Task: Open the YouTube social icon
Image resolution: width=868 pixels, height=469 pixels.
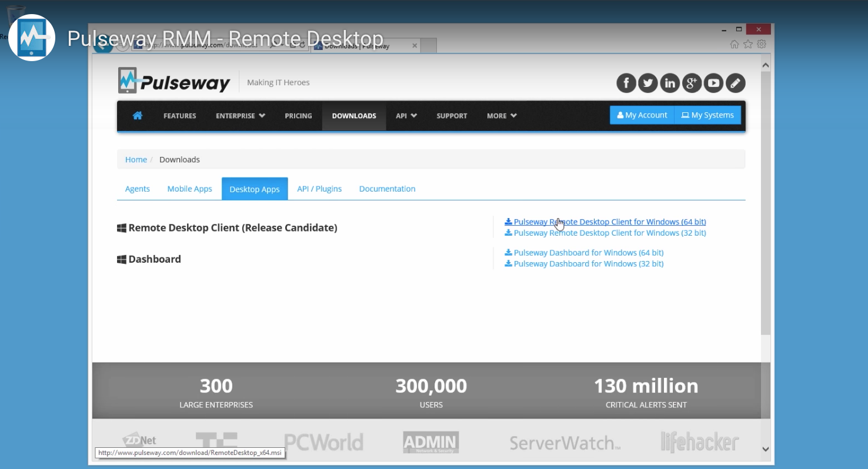Action: (x=713, y=83)
